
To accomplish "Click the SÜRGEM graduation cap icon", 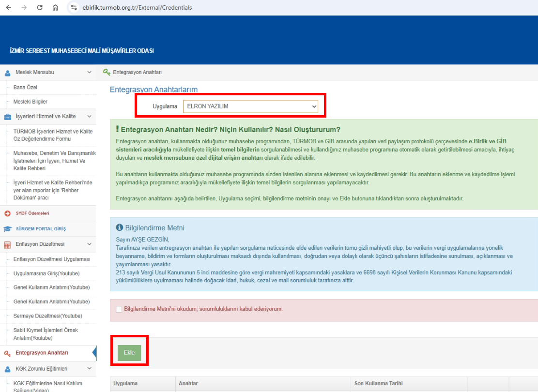I will click(7, 229).
